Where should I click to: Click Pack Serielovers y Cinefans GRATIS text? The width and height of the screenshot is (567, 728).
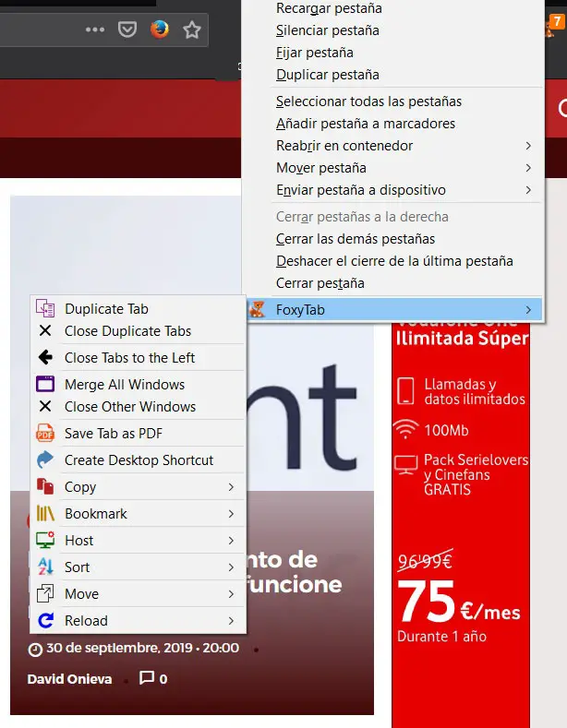pyautogui.click(x=476, y=474)
